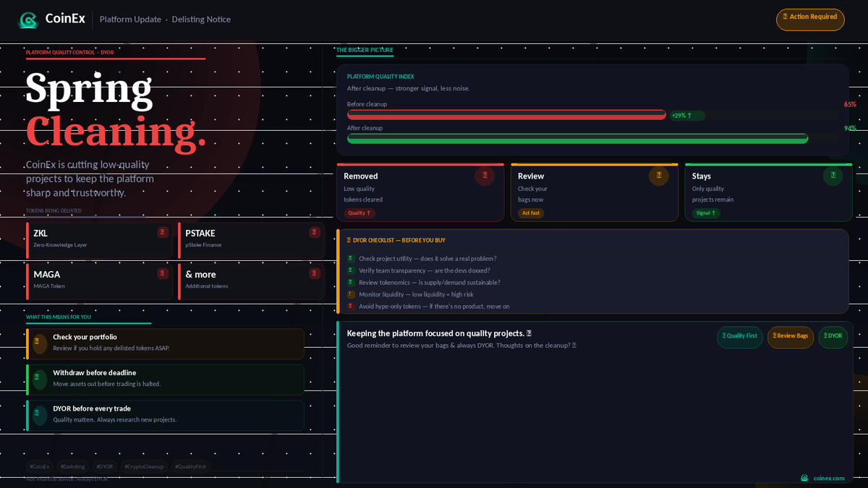Click the 'PLATFORM QUALITY CONTROL · DYOR' label

coord(69,53)
